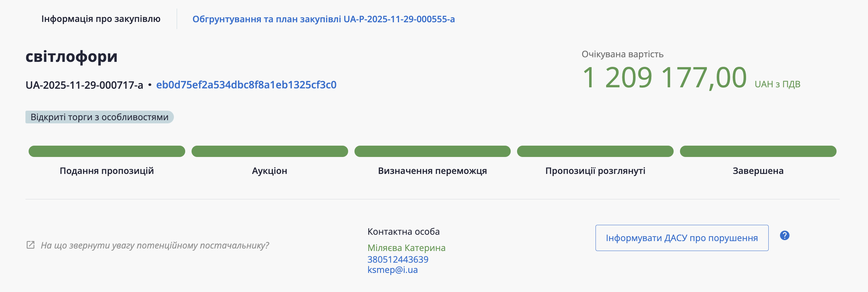The width and height of the screenshot is (868, 292).
Task: Open 'На що звернути увагу потенційному постачальнику?' link
Action: [x=155, y=245]
